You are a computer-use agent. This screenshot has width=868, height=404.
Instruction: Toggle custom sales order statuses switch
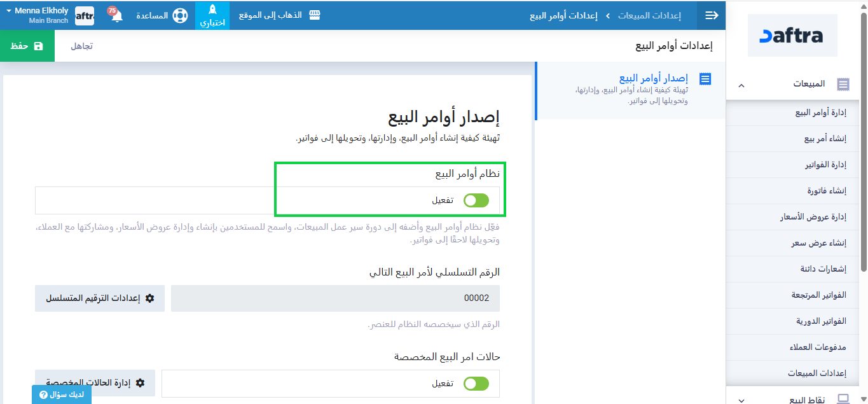(476, 384)
